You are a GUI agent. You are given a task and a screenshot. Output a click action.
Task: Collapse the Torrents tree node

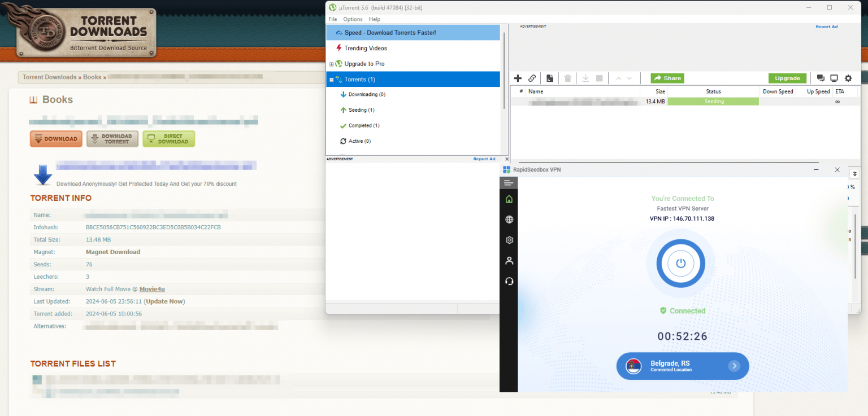[x=332, y=80]
